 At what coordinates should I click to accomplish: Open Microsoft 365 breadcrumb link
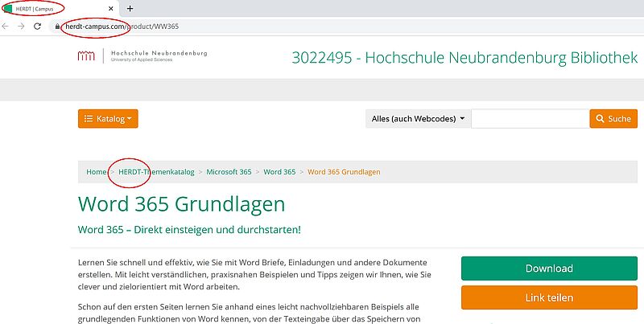(x=229, y=172)
